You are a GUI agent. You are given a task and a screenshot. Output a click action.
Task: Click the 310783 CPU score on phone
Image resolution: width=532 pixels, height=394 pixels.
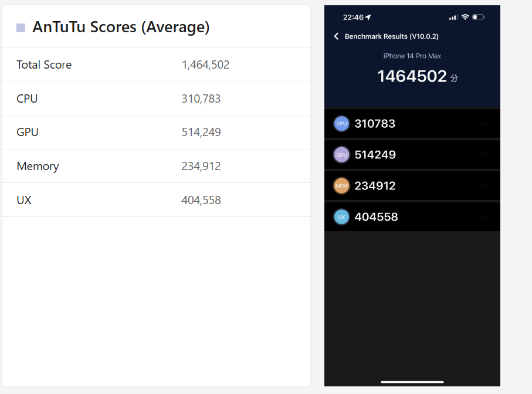coord(375,124)
